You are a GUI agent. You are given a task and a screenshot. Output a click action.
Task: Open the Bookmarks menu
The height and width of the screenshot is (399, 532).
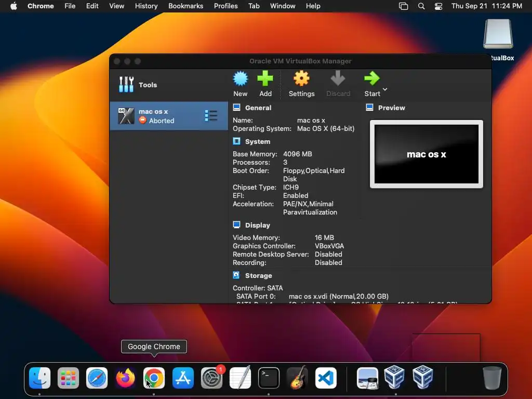[185, 6]
